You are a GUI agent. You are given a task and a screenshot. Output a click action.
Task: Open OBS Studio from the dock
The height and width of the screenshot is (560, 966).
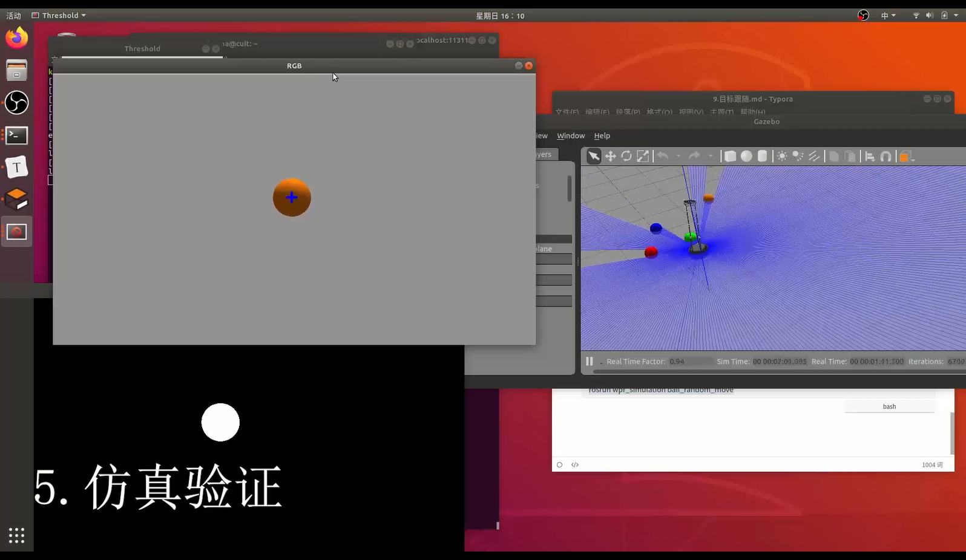click(17, 103)
